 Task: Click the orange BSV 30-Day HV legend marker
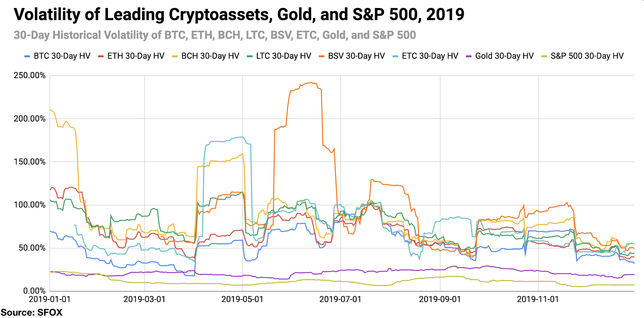(x=322, y=56)
